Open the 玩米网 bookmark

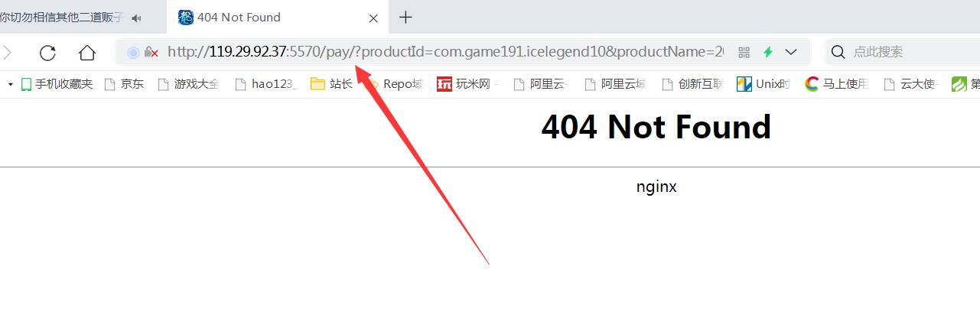[x=467, y=84]
